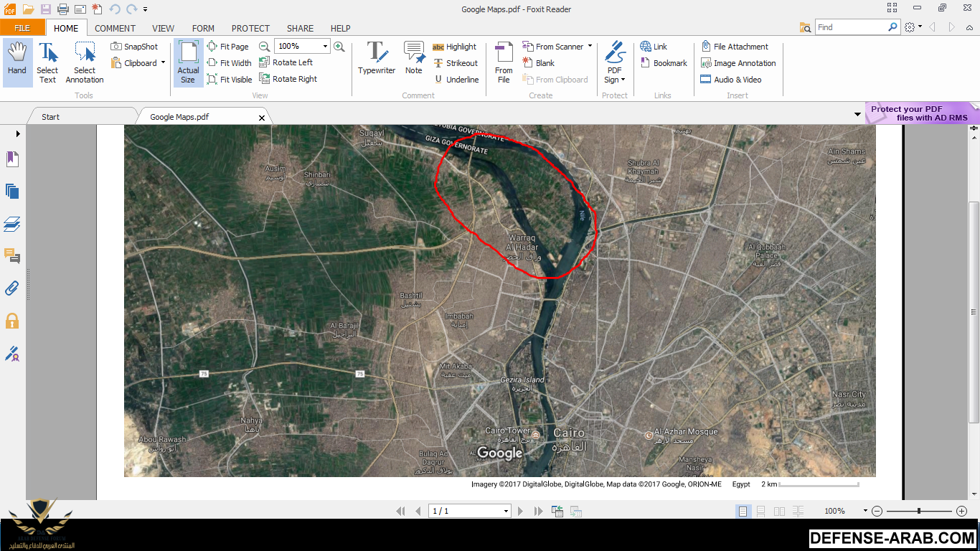Enable single page view in status bar
This screenshot has width=980, height=551.
pos(743,511)
